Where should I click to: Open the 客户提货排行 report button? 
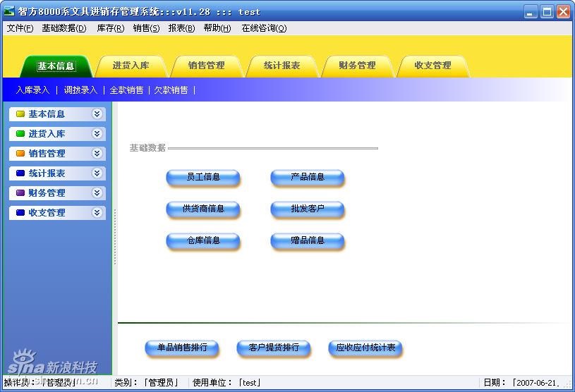(274, 348)
